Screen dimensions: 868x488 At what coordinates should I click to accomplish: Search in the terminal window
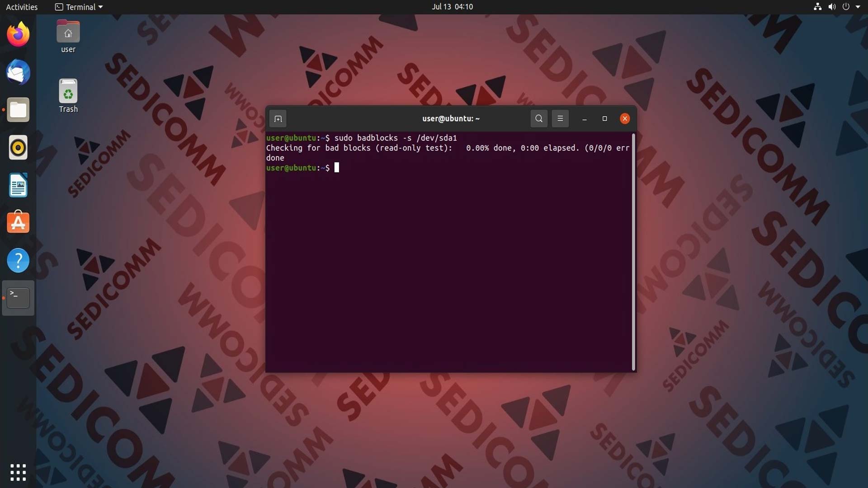coord(539,118)
